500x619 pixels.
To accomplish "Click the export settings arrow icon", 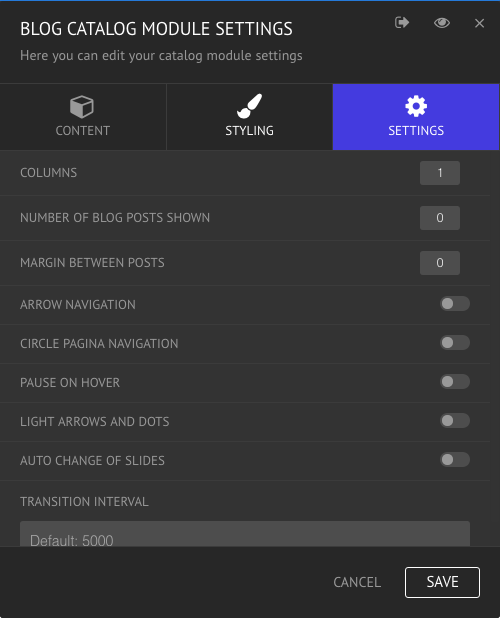I will (402, 23).
